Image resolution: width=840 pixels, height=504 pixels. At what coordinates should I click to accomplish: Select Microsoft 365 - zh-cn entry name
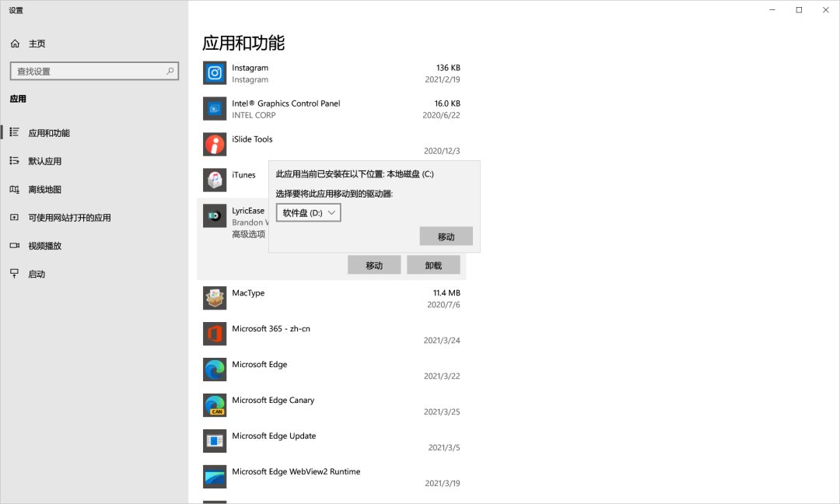271,328
